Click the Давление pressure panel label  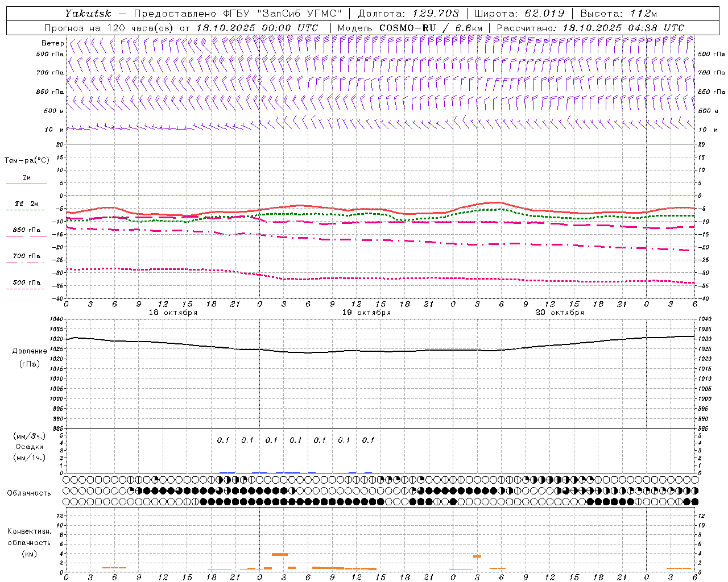[30, 351]
